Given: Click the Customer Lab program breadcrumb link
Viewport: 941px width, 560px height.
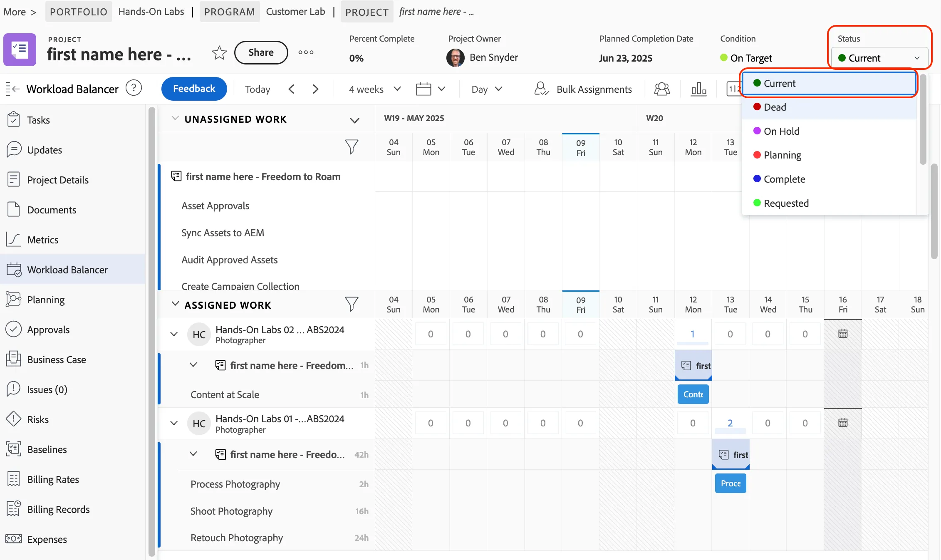Looking at the screenshot, I should point(295,12).
